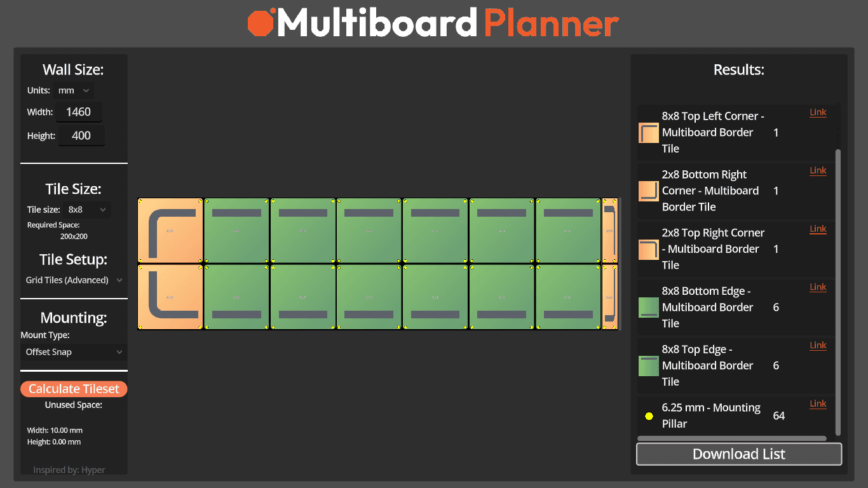Click the results list vertical scrollbar
The image size is (868, 488).
pos(838,292)
